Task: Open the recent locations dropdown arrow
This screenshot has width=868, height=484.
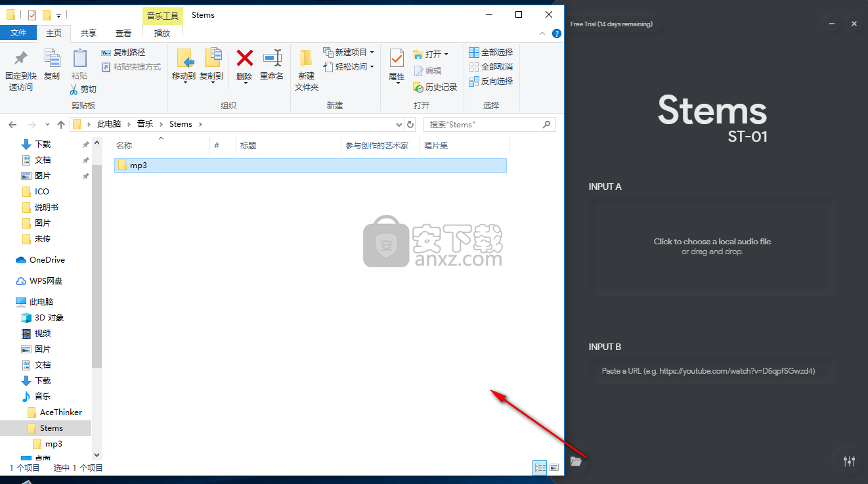Action: pyautogui.click(x=47, y=124)
